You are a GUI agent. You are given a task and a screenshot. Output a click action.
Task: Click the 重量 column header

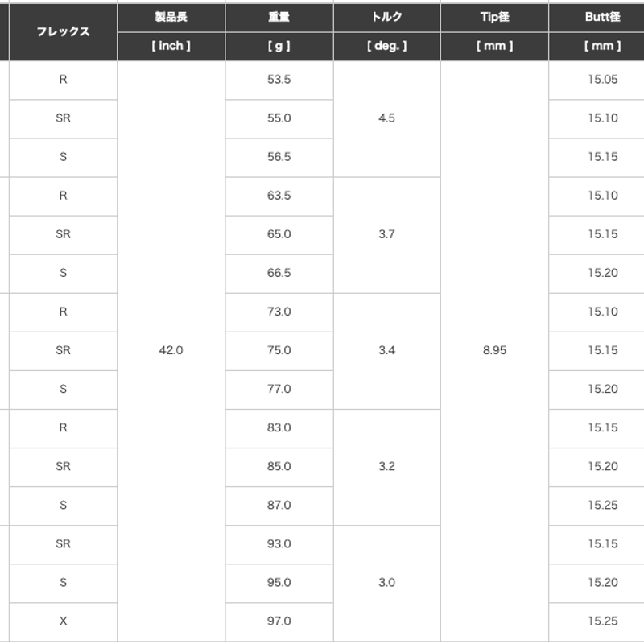[279, 17]
